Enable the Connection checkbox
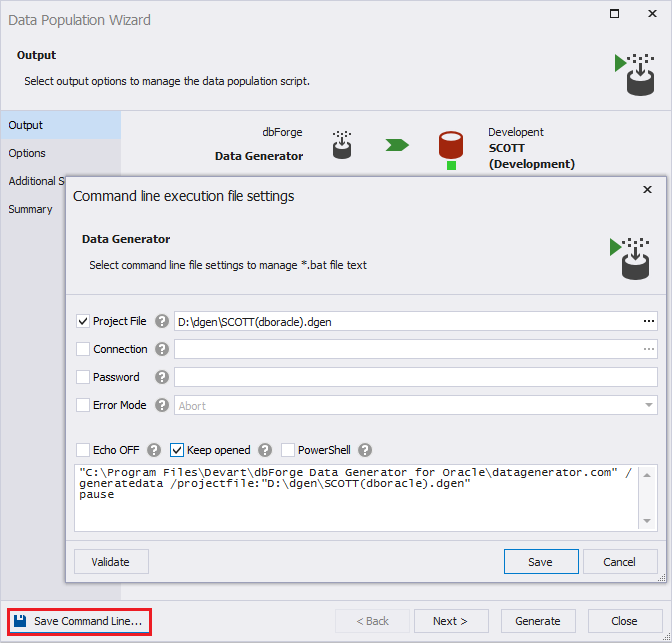Viewport: 672px width, 643px height. click(x=83, y=349)
